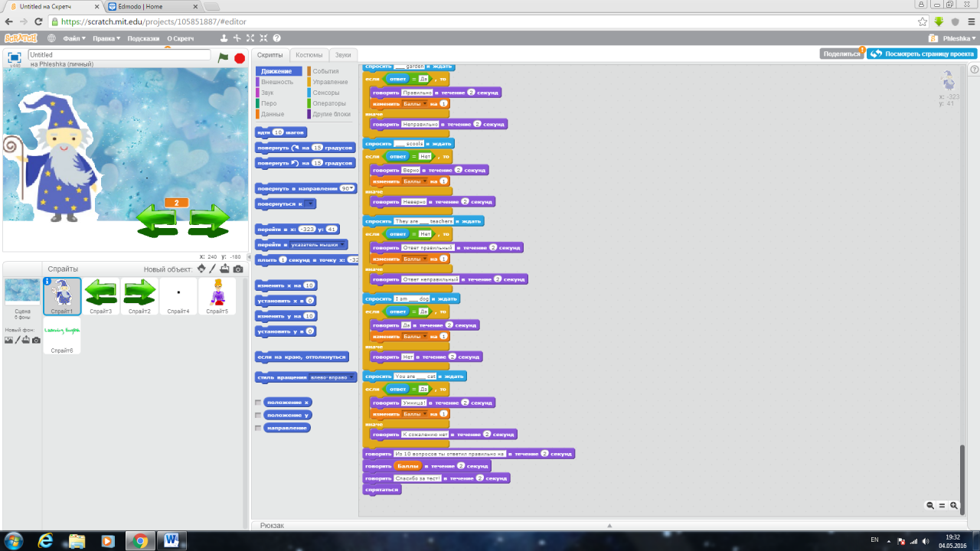The width and height of the screenshot is (980, 551).
Task: Open the language globe menu
Action: pos(51,38)
